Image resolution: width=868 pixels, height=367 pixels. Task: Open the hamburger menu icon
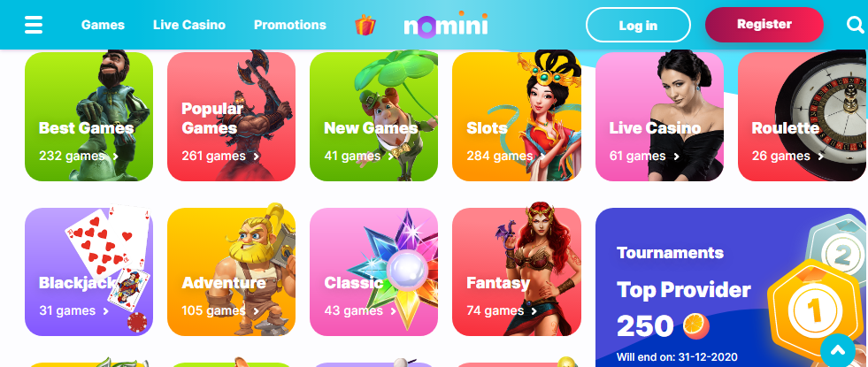point(34,25)
